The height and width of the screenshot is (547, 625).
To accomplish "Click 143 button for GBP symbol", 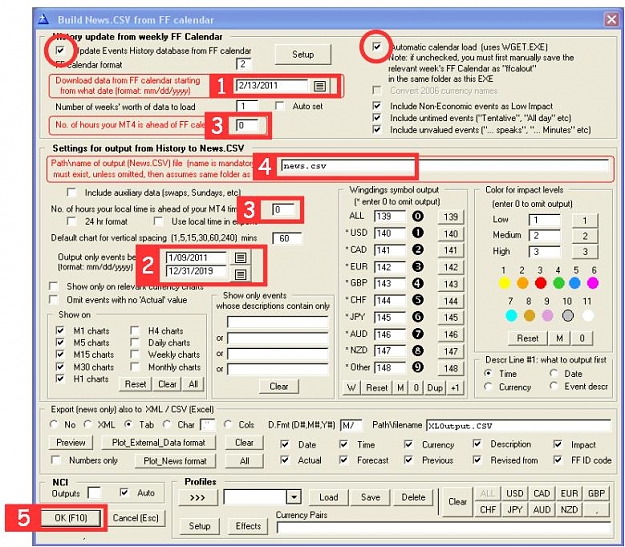I will [x=451, y=284].
